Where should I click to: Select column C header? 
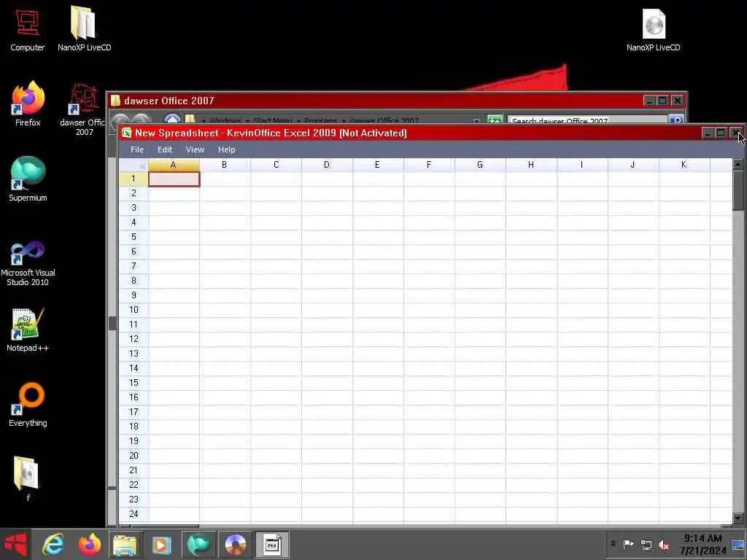click(x=276, y=165)
